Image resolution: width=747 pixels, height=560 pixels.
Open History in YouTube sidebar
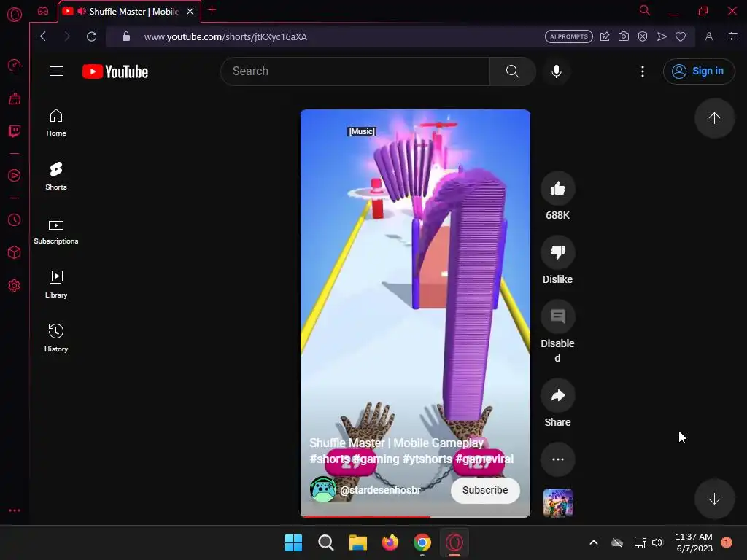[56, 338]
